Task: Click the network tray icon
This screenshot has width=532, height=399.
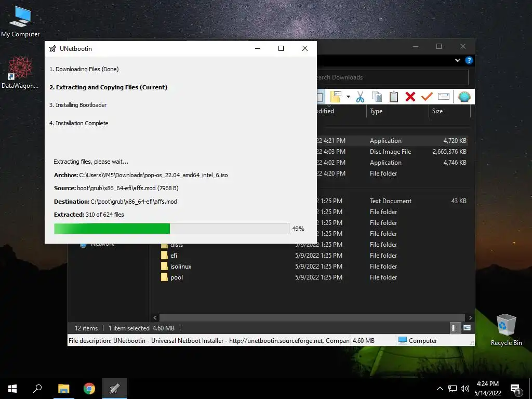Action: [453, 389]
